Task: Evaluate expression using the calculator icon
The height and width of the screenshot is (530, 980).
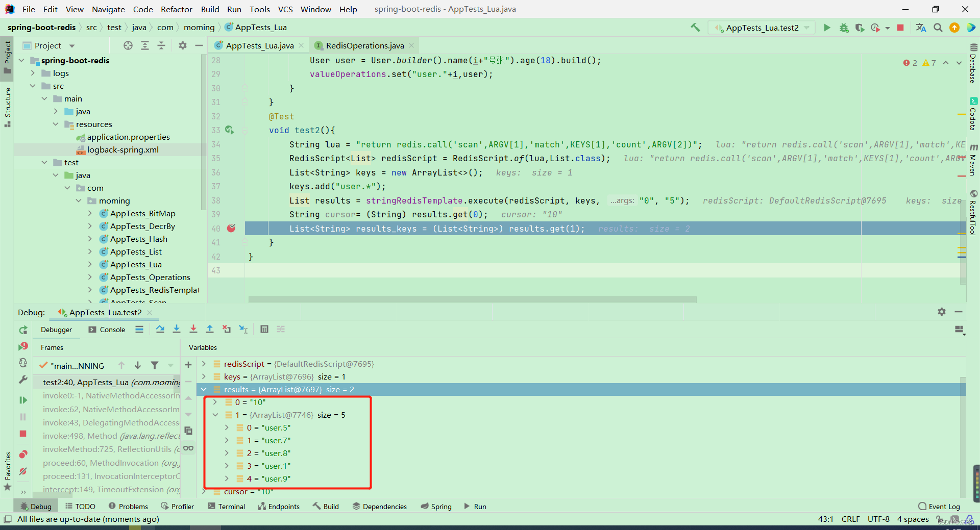Action: (x=264, y=330)
